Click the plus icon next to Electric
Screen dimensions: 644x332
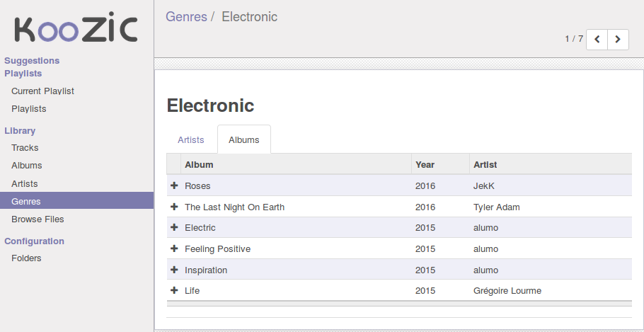[174, 227]
